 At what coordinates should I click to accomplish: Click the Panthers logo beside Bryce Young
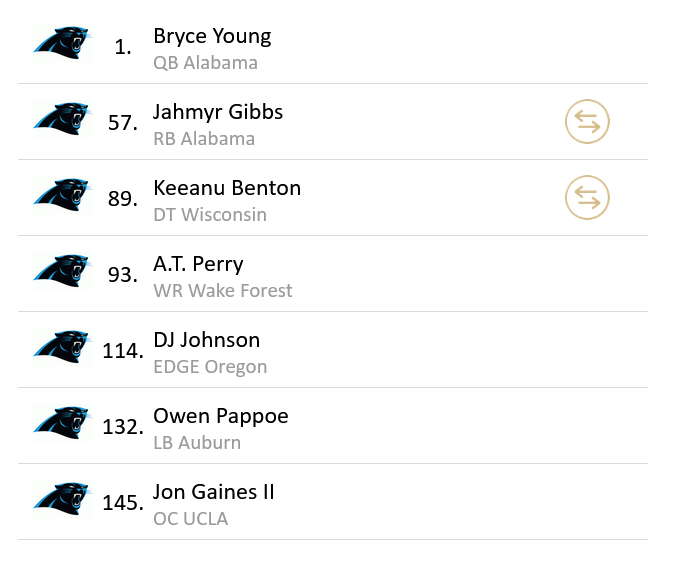click(x=62, y=44)
